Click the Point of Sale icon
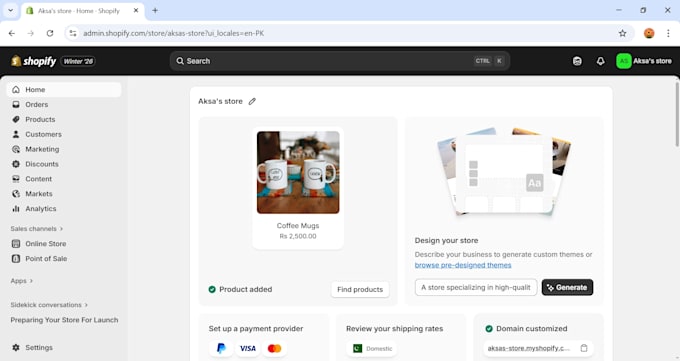680x361 pixels. click(16, 259)
